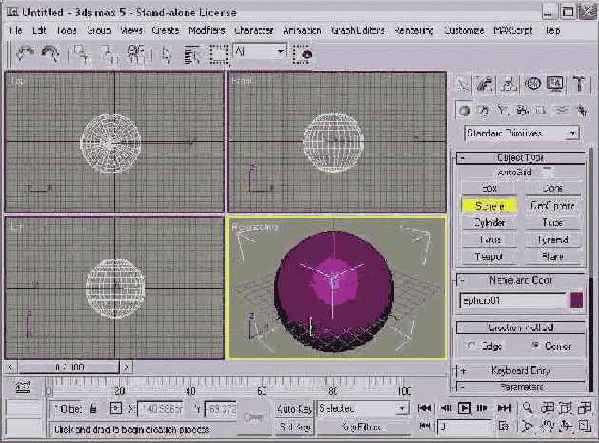Open the Motion command panel tab
Viewport: 599px width, 443px height.
pos(533,84)
